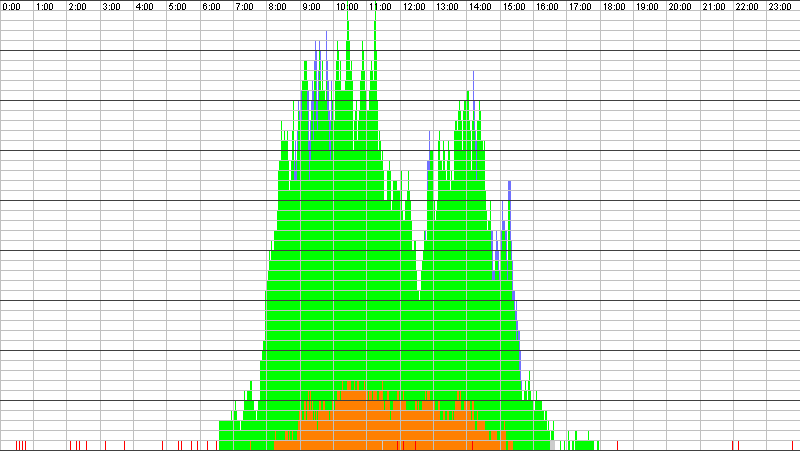Click the 22:00 time label
Viewport: 800px width, 451px height.
pyautogui.click(x=747, y=7)
